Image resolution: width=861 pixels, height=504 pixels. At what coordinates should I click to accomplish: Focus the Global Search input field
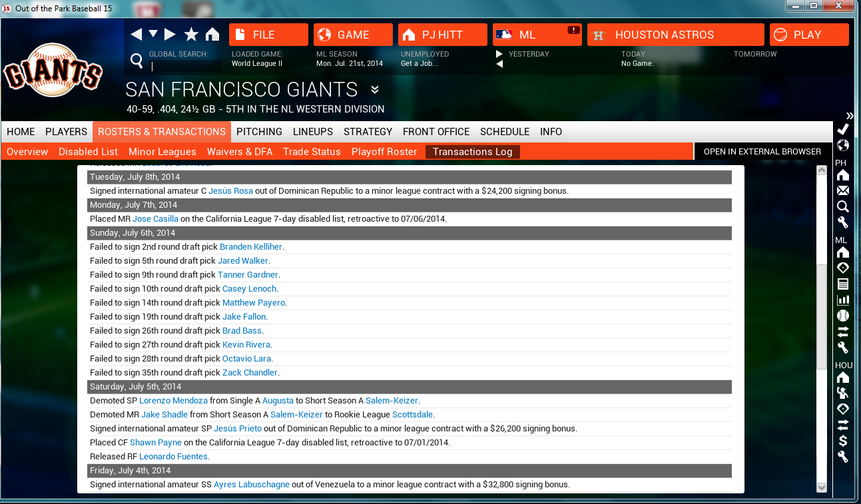186,66
